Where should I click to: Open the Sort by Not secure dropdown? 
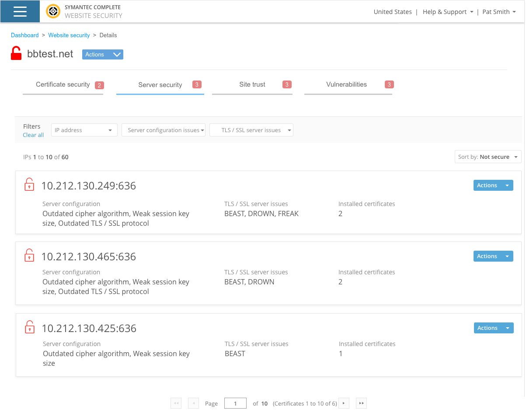(x=488, y=157)
